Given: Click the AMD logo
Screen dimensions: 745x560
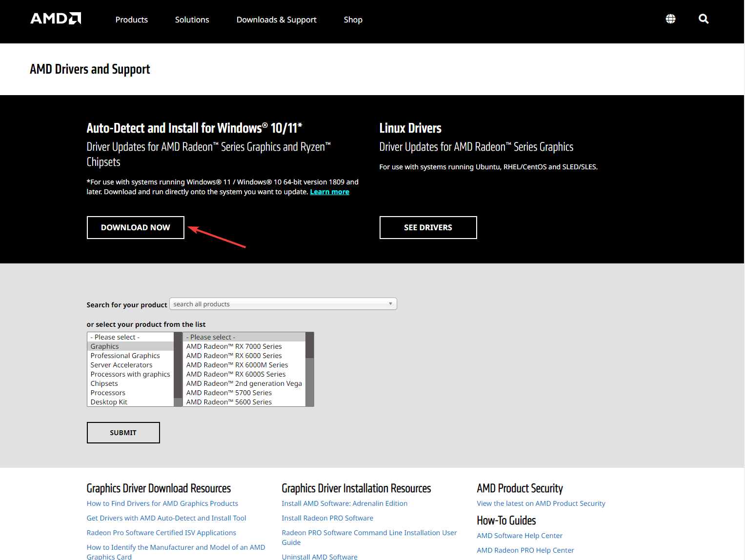Looking at the screenshot, I should [x=56, y=19].
